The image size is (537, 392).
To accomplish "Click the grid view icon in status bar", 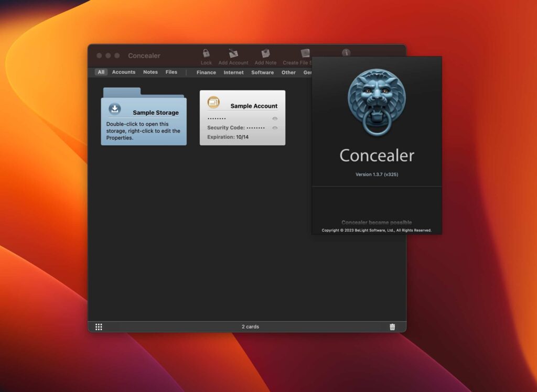I will (99, 326).
